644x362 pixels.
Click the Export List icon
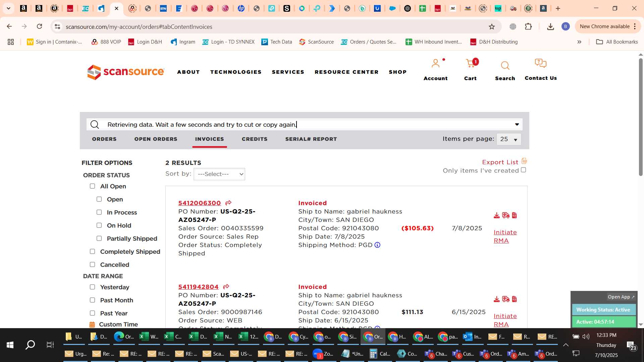click(x=524, y=161)
